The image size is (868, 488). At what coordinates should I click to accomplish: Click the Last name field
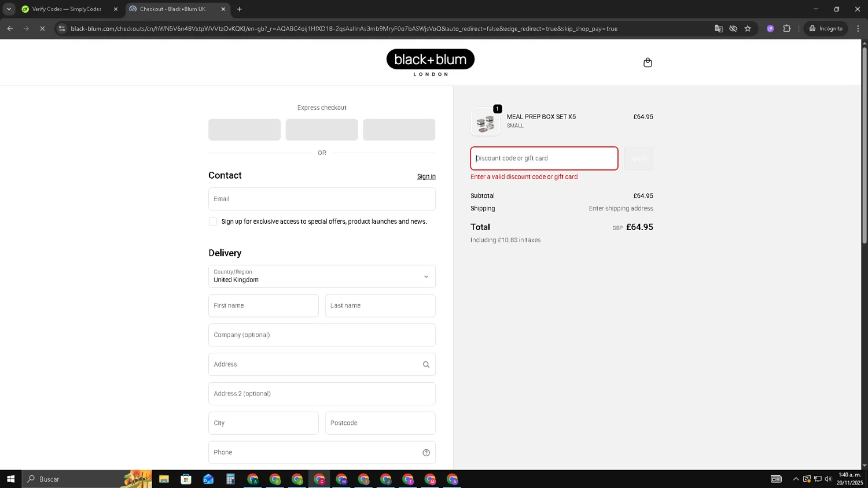[380, 306]
